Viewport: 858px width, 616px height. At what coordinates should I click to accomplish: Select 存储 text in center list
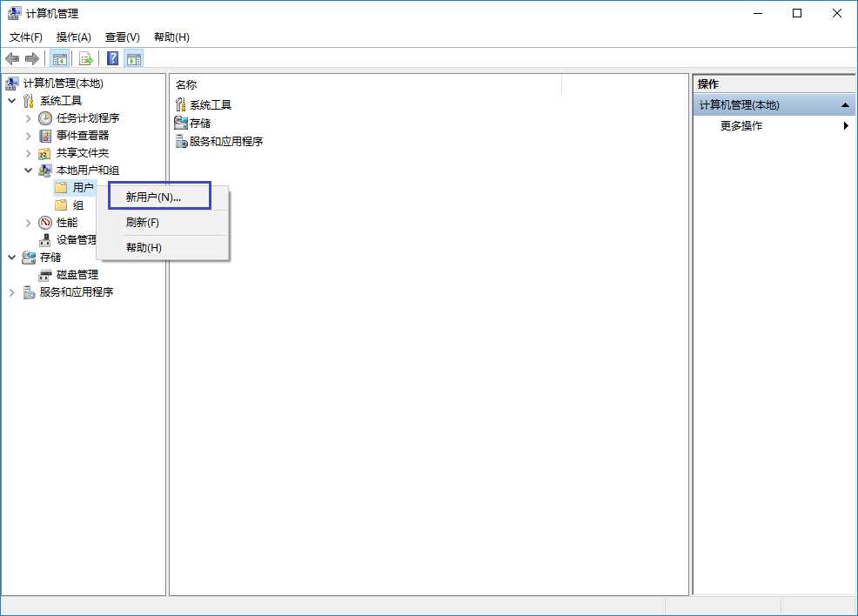pos(200,123)
